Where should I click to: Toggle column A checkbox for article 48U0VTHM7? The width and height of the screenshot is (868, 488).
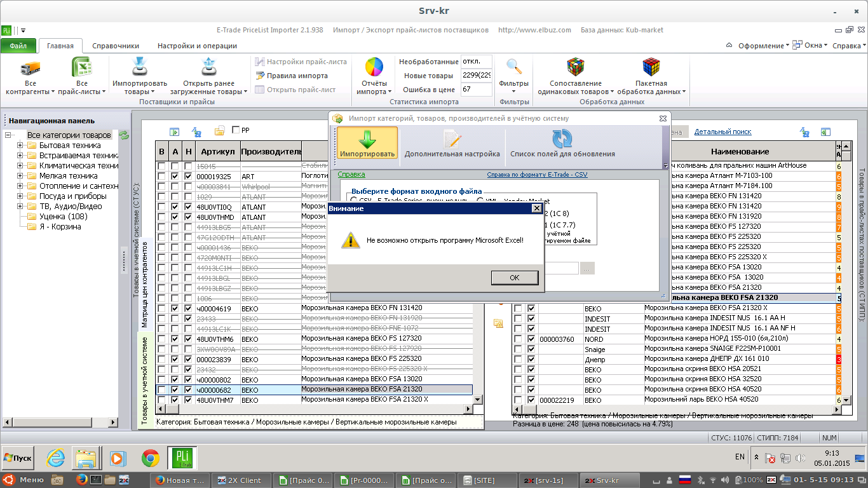174,400
